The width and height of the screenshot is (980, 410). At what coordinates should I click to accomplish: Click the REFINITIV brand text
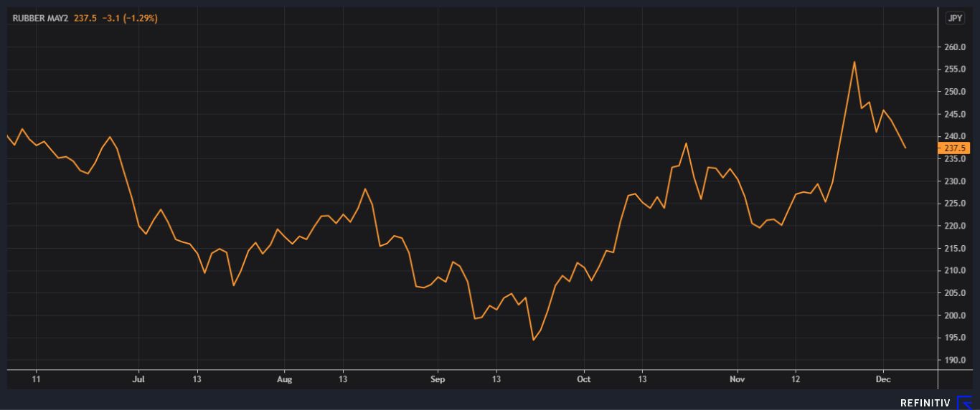point(926,403)
